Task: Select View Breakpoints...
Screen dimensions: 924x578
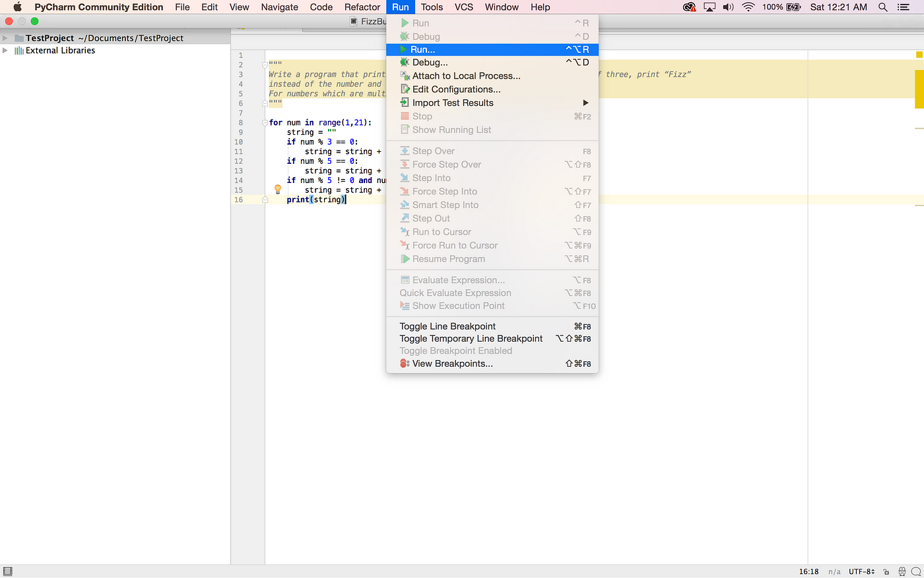Action: pos(492,363)
